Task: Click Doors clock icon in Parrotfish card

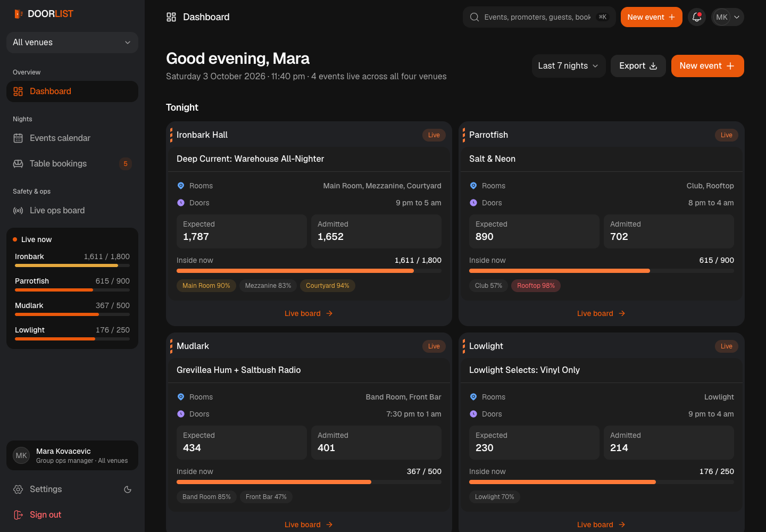Action: 473,203
